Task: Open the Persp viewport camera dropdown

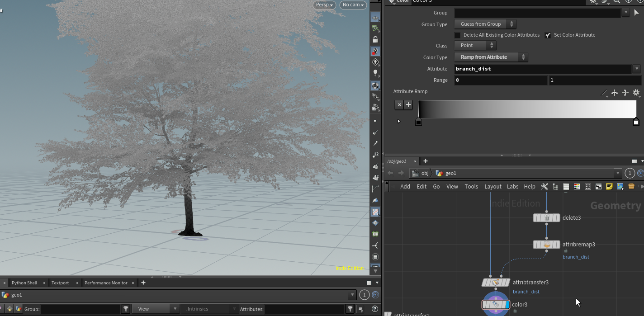Action: pos(325,5)
